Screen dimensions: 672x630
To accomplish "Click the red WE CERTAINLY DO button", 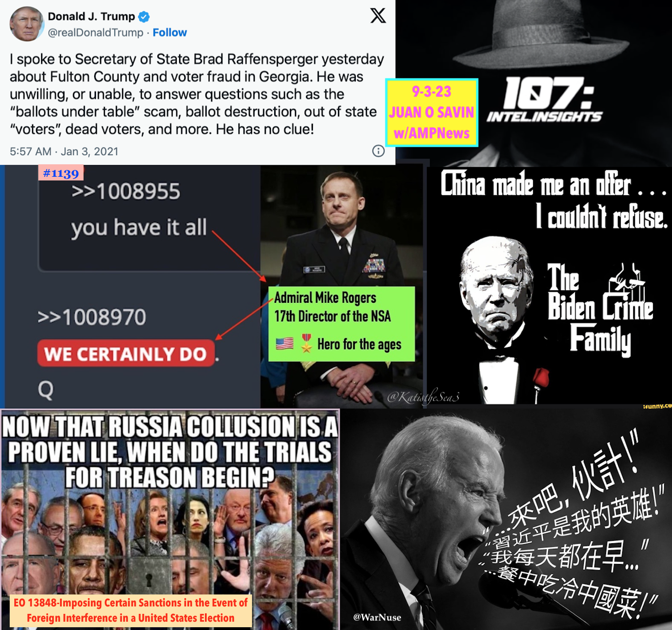I will tap(126, 354).
